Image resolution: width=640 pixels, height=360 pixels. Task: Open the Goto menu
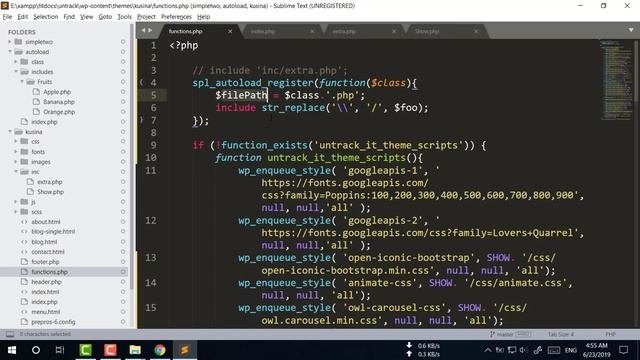(x=105, y=17)
